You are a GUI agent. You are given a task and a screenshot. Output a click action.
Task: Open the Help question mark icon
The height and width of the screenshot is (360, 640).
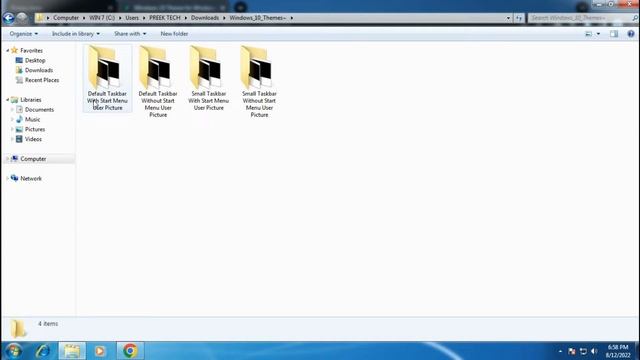tap(631, 34)
